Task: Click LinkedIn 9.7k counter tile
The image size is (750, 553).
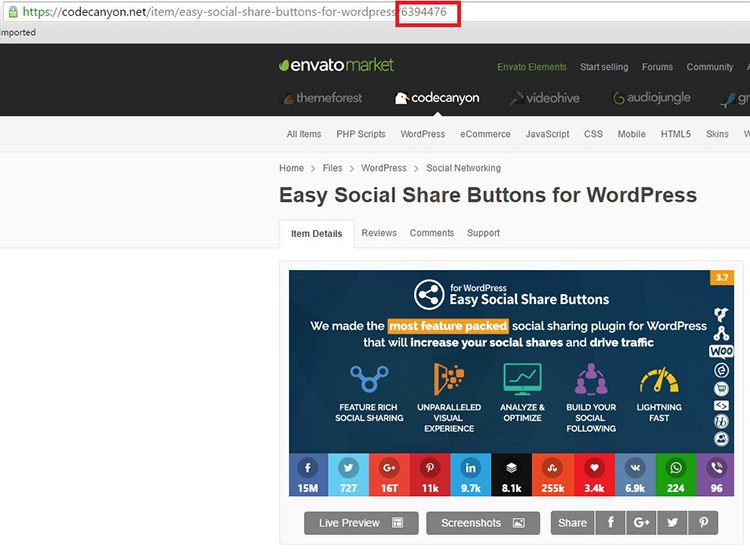Action: pos(471,475)
